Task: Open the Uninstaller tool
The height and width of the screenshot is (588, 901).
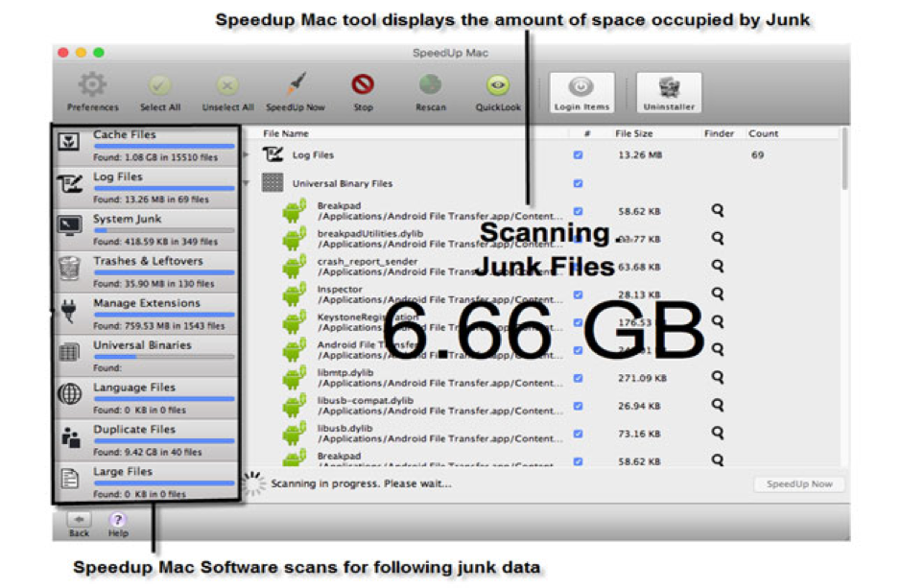Action: click(x=669, y=92)
